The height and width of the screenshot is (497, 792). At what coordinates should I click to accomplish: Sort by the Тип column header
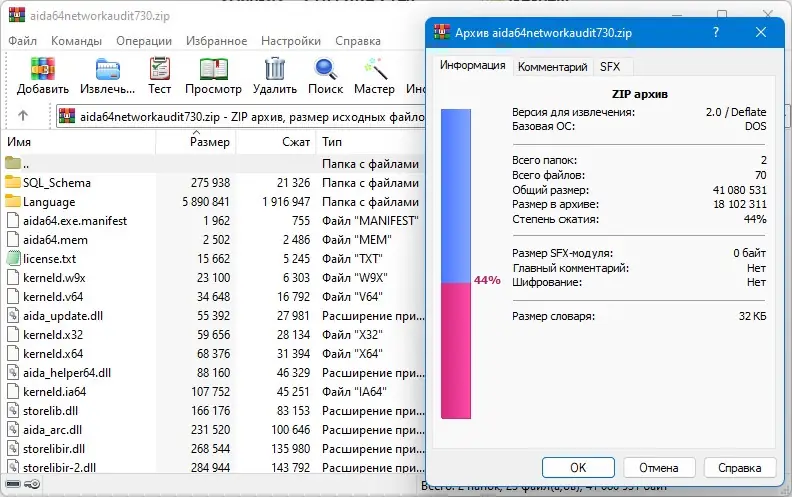371,142
